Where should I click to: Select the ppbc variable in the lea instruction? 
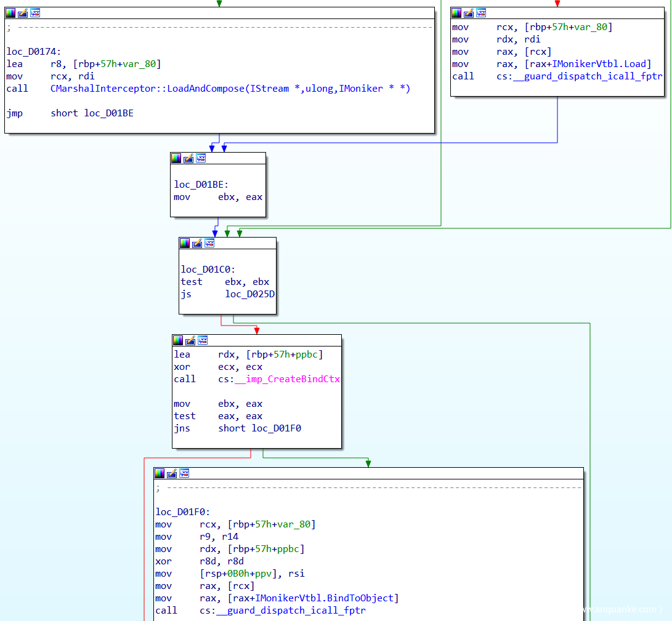(x=307, y=355)
